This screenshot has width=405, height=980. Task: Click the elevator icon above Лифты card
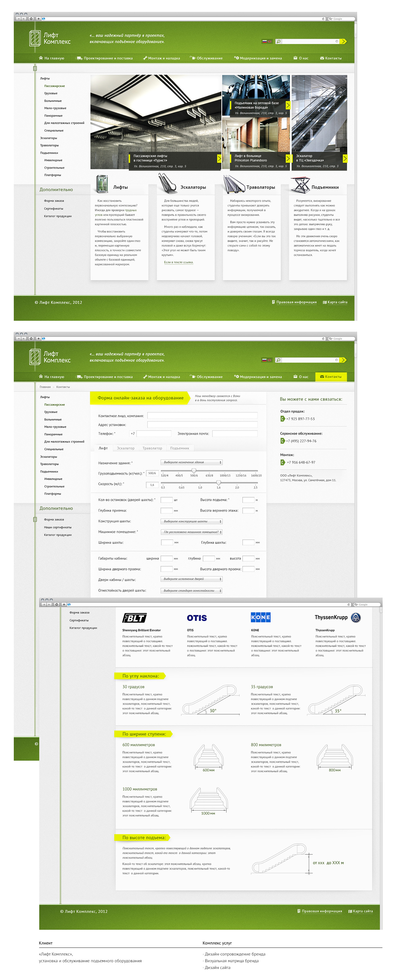pyautogui.click(x=102, y=184)
